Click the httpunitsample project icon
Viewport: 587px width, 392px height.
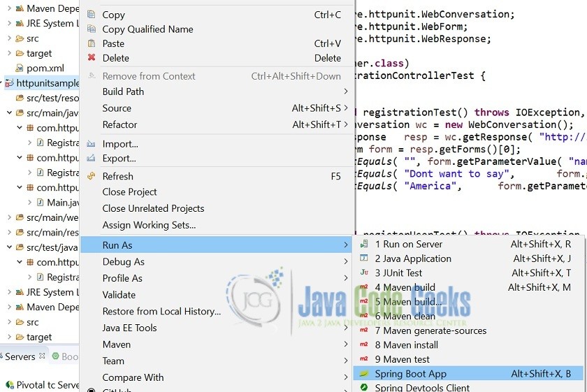pyautogui.click(x=9, y=83)
